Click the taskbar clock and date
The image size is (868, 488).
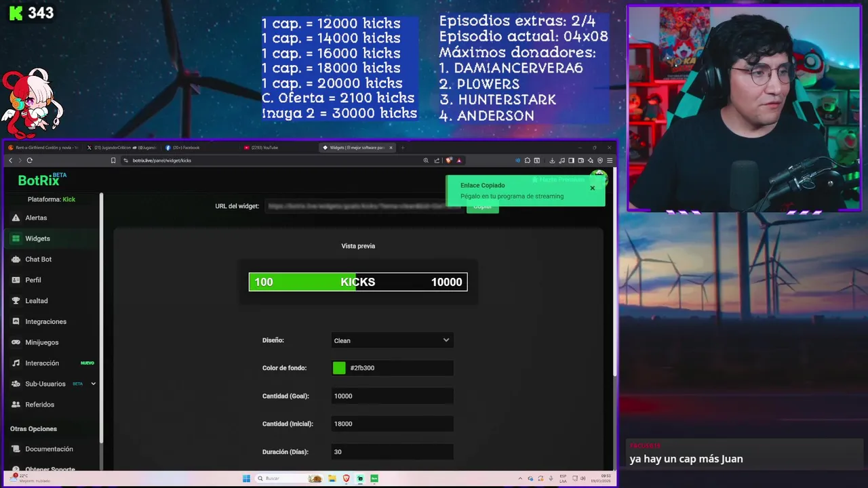(602, 479)
